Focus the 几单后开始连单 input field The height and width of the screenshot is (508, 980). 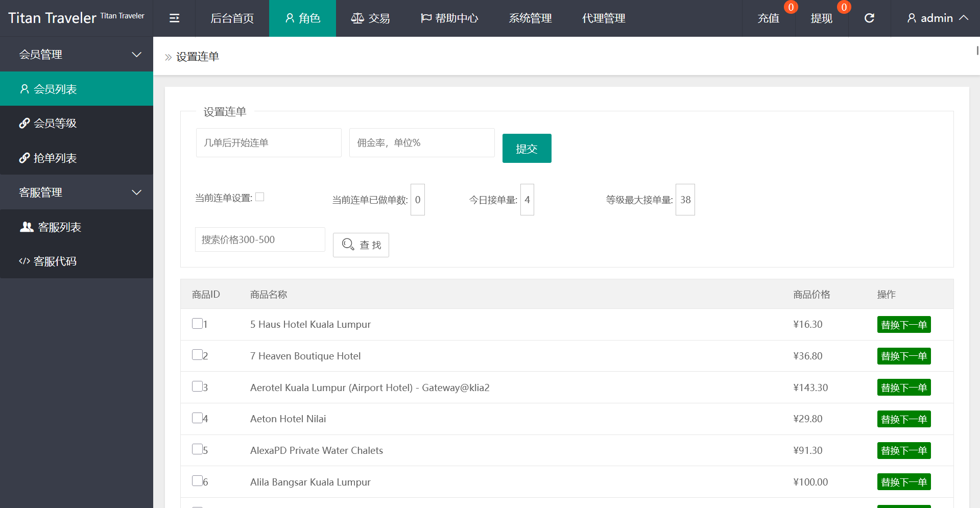click(269, 143)
